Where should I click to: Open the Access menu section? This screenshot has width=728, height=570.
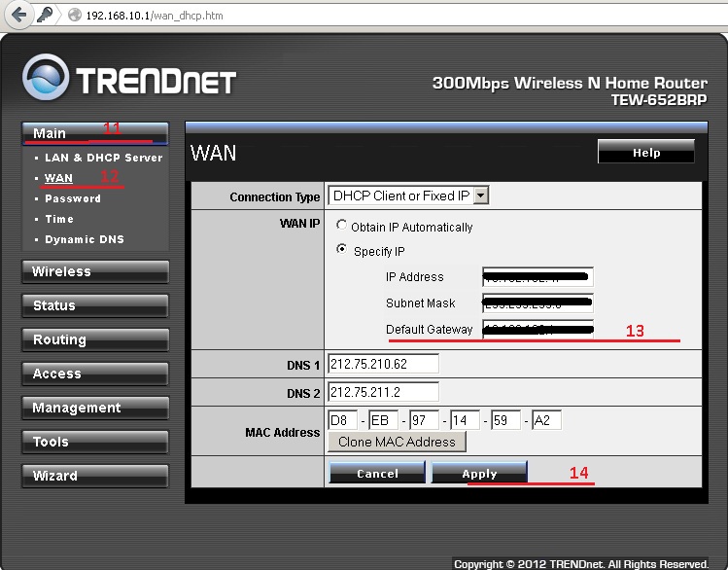pyautogui.click(x=94, y=374)
